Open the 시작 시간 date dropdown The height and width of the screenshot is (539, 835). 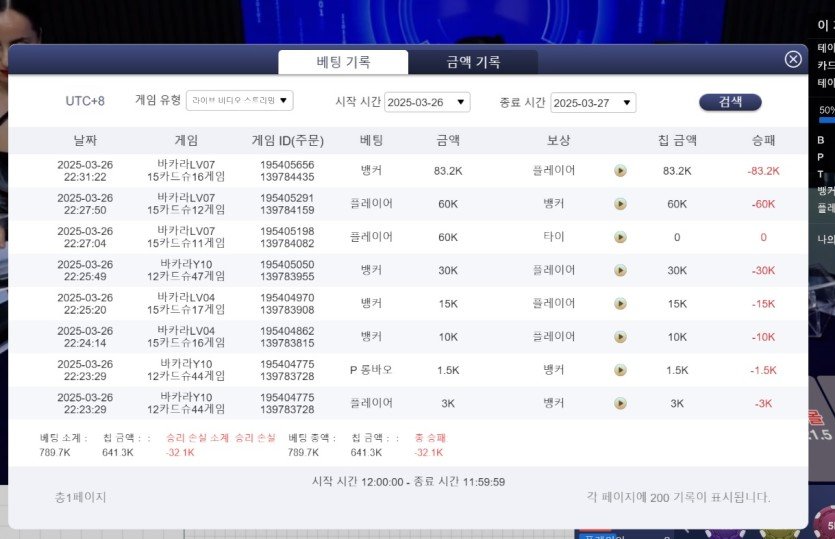(427, 102)
